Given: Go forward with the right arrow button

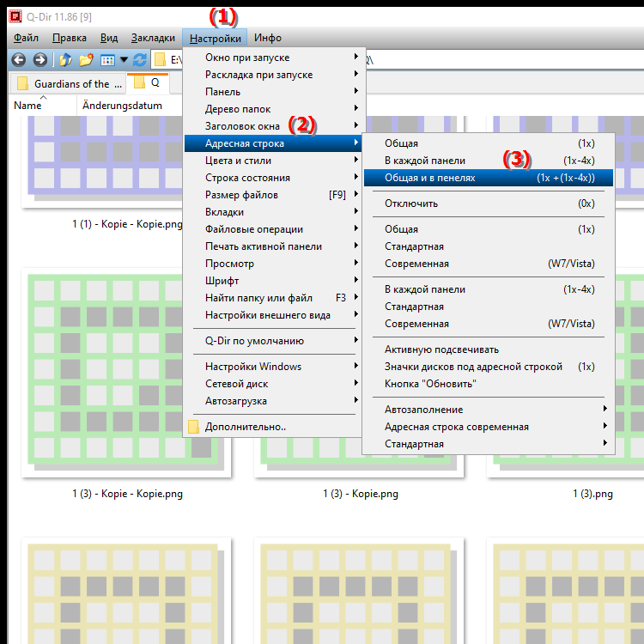Looking at the screenshot, I should tap(39, 60).
